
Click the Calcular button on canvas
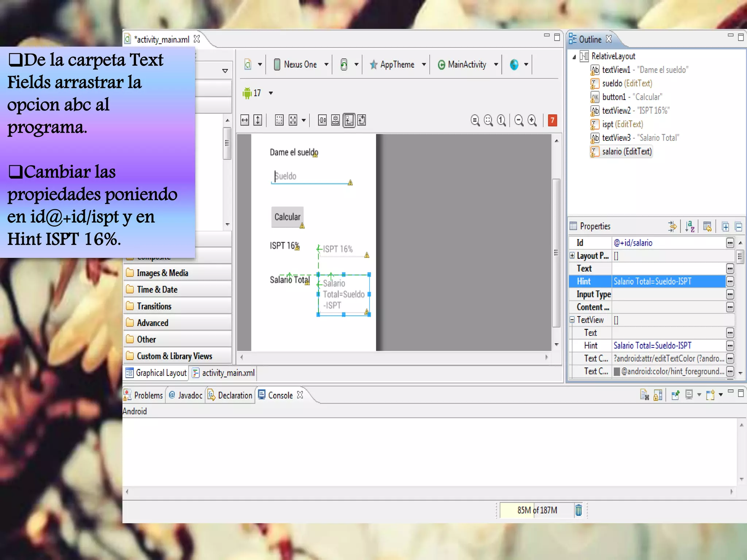pos(287,217)
